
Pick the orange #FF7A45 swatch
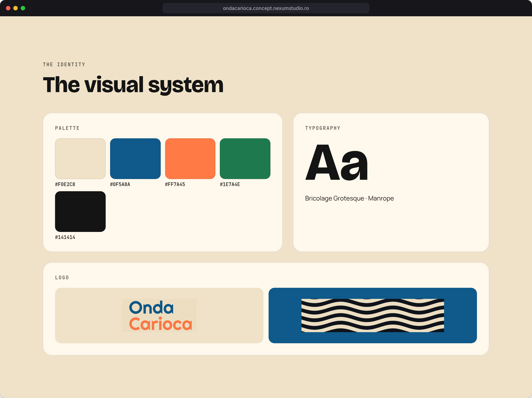pyautogui.click(x=190, y=158)
